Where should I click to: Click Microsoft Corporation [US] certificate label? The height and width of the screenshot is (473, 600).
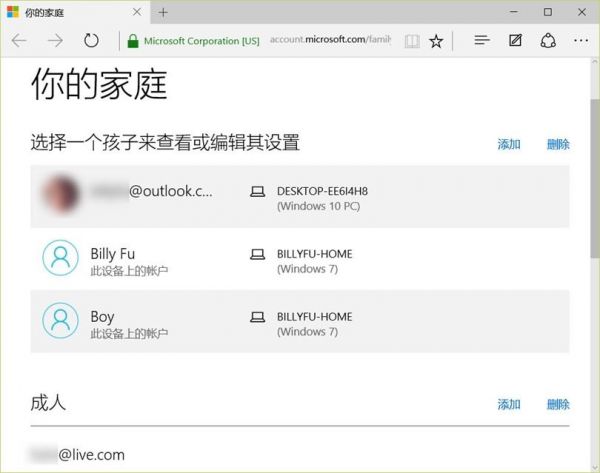click(202, 41)
